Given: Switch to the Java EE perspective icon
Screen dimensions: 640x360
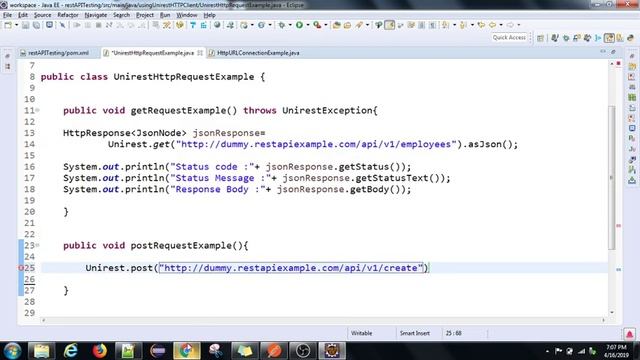Looking at the screenshot, I should click(609, 38).
